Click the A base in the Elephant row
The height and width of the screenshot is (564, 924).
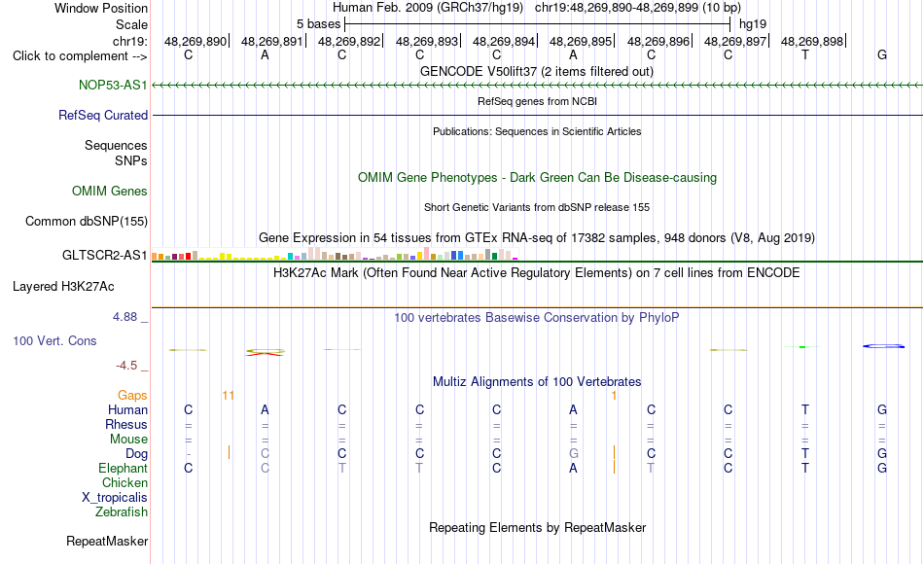click(x=574, y=469)
